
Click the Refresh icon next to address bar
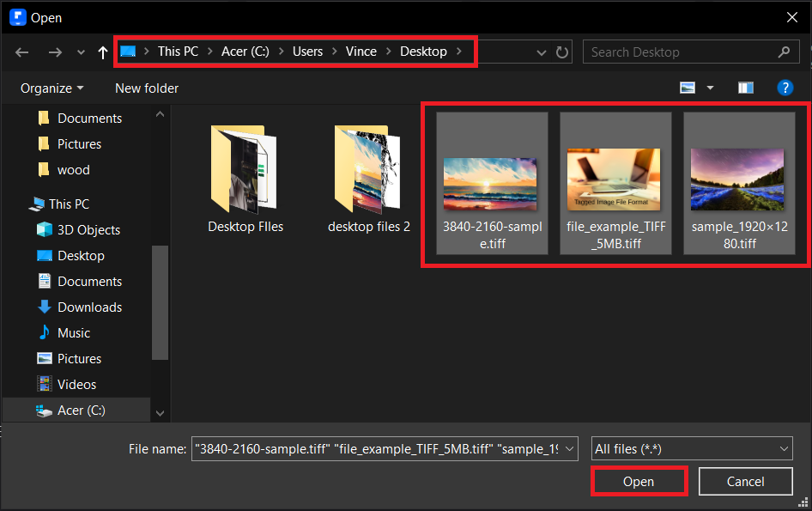(562, 52)
